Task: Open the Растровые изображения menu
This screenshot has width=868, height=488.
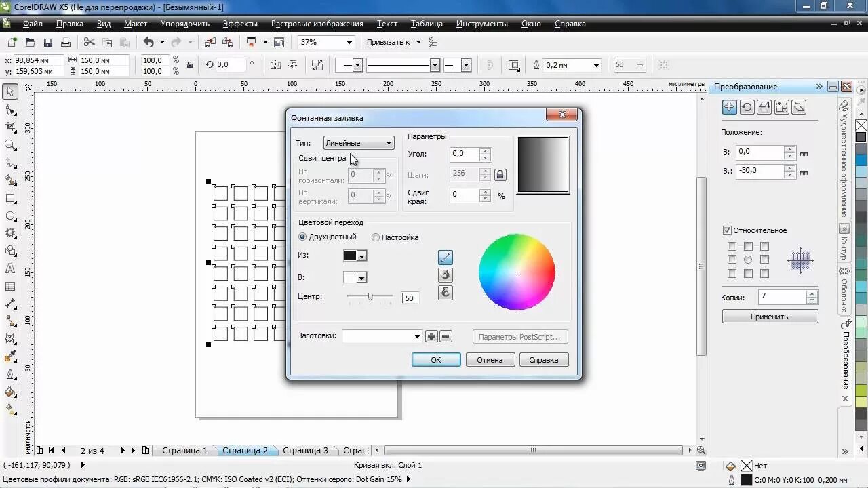Action: click(317, 24)
